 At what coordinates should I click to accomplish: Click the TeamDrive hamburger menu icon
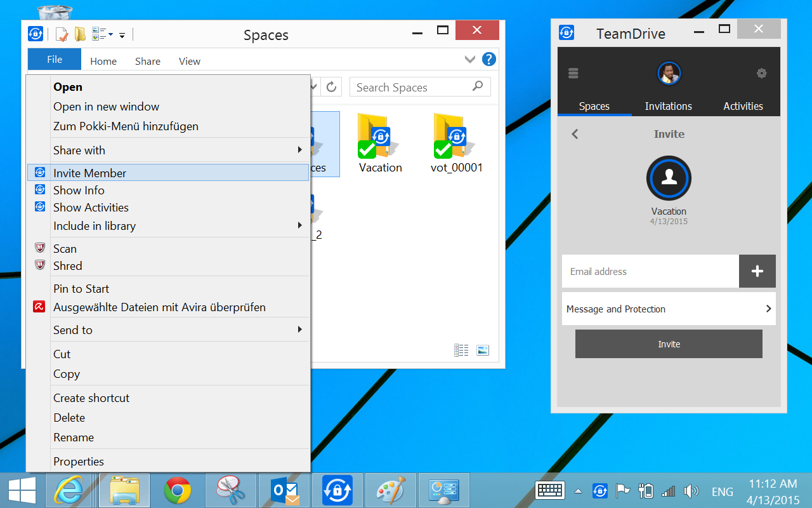coord(573,74)
